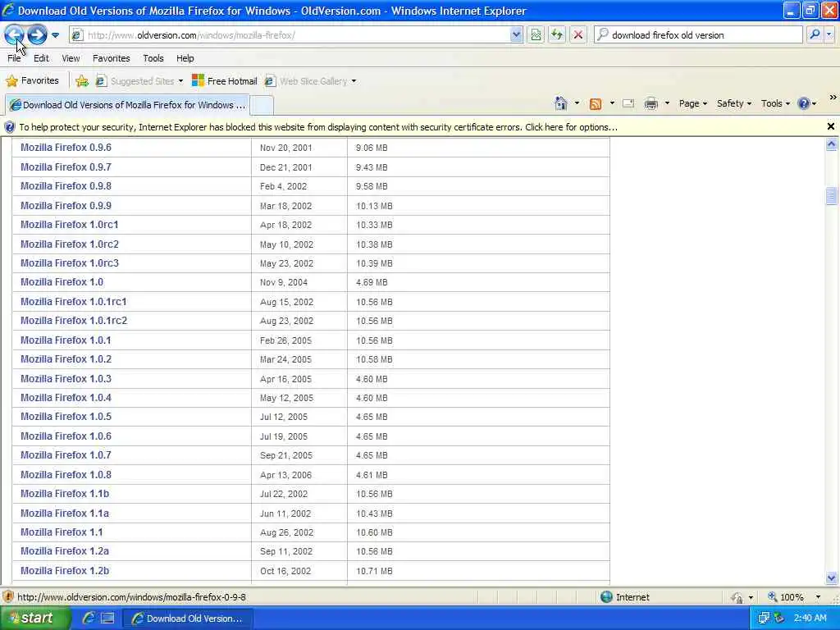Open the Help question mark icon

[x=804, y=103]
